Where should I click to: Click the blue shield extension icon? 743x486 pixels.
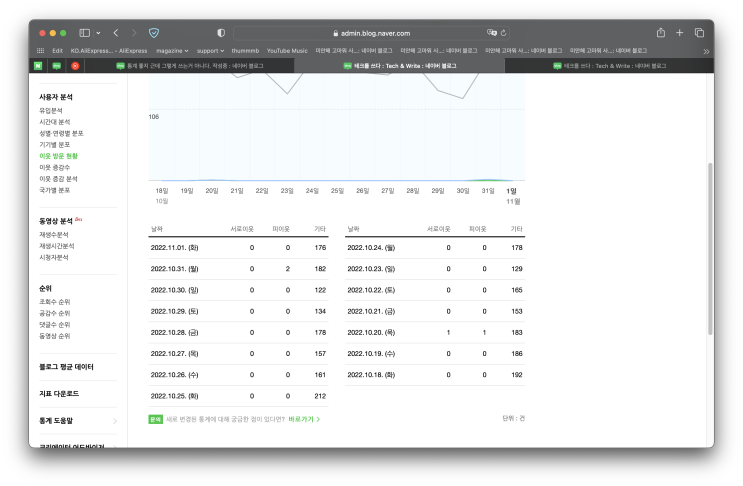pos(154,33)
